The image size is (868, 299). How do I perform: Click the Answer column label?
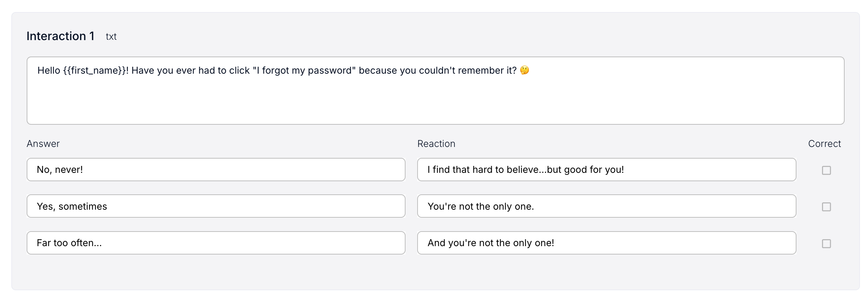point(43,144)
